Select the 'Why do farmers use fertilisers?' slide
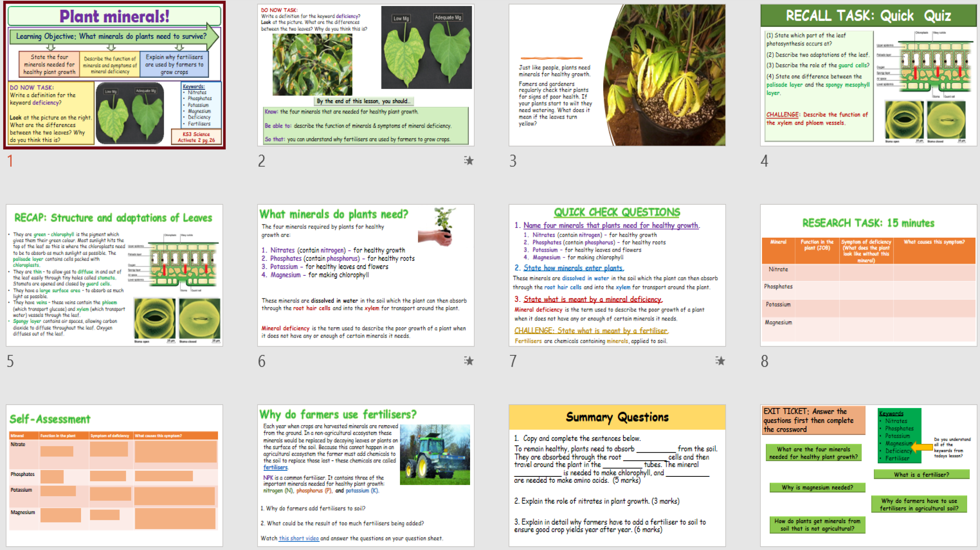 click(365, 475)
